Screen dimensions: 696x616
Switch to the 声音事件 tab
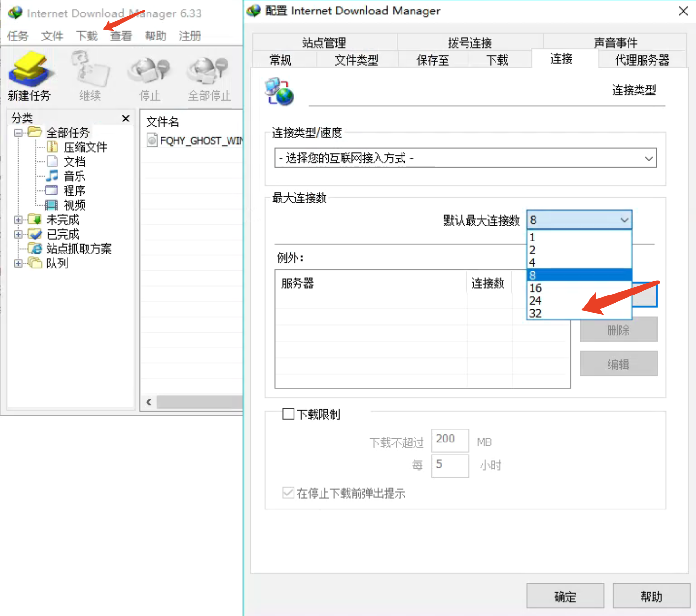click(x=616, y=42)
